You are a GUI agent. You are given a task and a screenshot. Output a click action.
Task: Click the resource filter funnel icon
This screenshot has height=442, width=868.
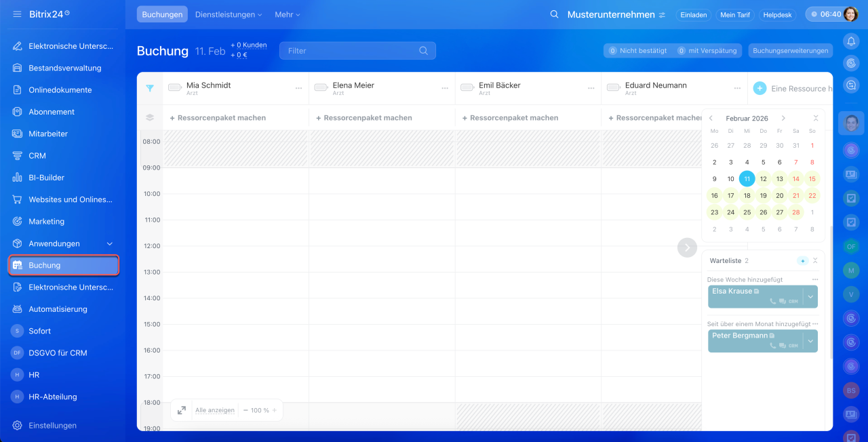tap(150, 88)
